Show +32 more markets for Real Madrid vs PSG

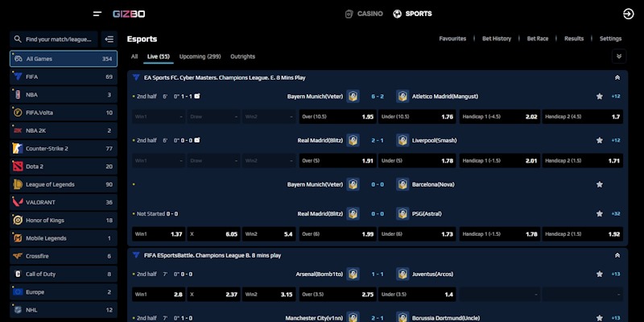coord(616,214)
